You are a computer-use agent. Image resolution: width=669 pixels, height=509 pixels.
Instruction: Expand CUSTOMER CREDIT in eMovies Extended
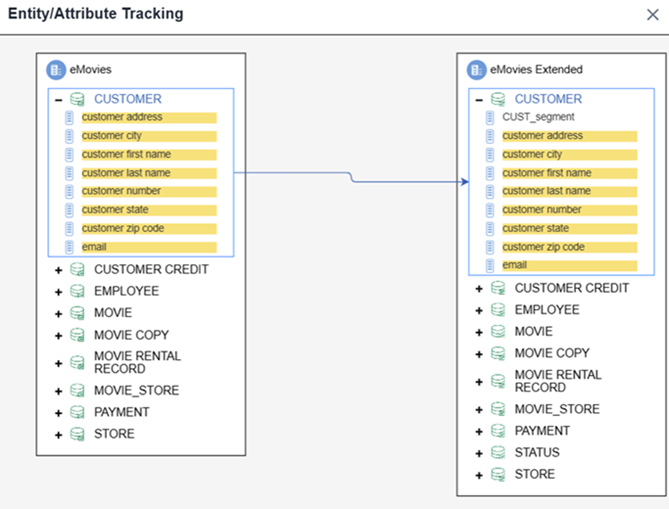tap(479, 289)
